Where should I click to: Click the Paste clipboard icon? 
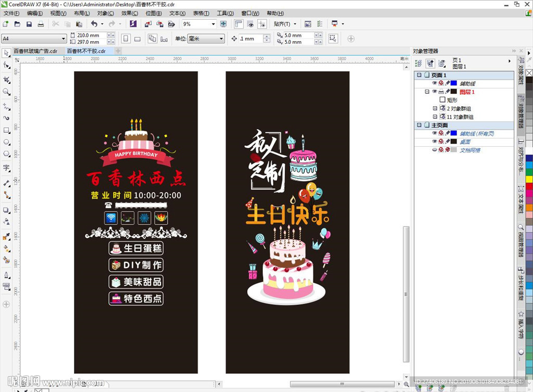[x=79, y=24]
